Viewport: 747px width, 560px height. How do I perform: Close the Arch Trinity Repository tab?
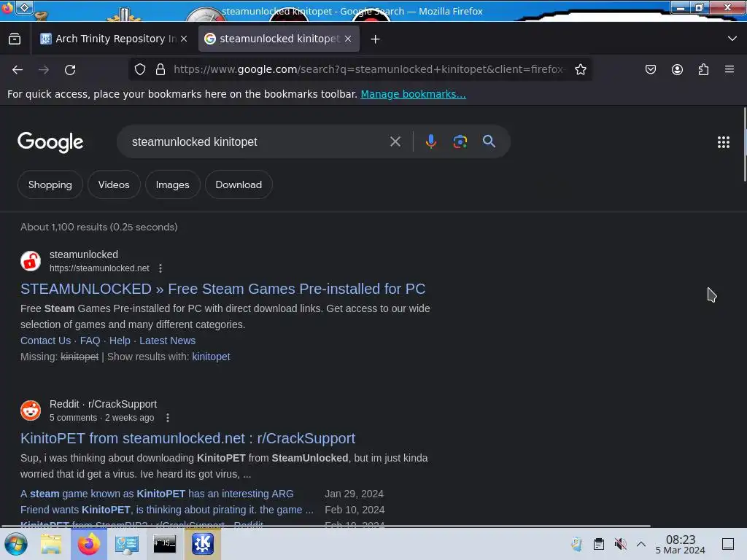[184, 39]
